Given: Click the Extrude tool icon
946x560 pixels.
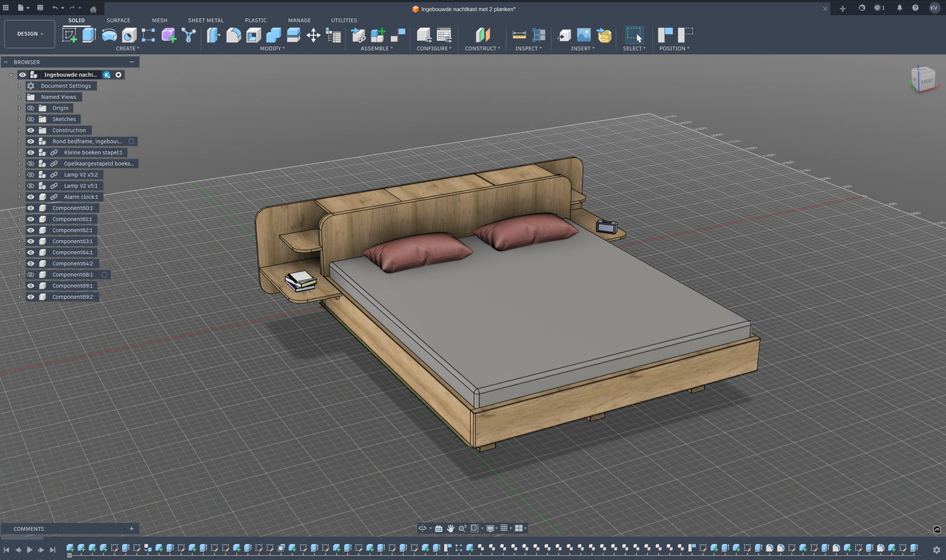Looking at the screenshot, I should point(89,35).
